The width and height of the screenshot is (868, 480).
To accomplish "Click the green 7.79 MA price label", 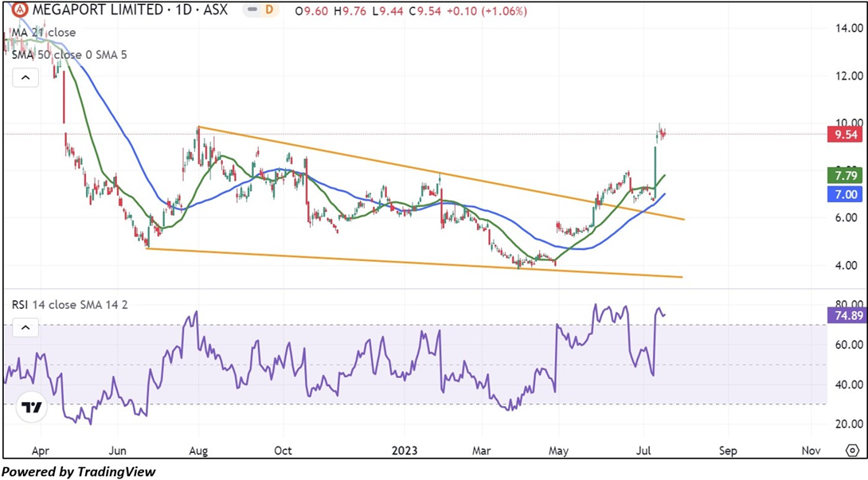I will [845, 176].
